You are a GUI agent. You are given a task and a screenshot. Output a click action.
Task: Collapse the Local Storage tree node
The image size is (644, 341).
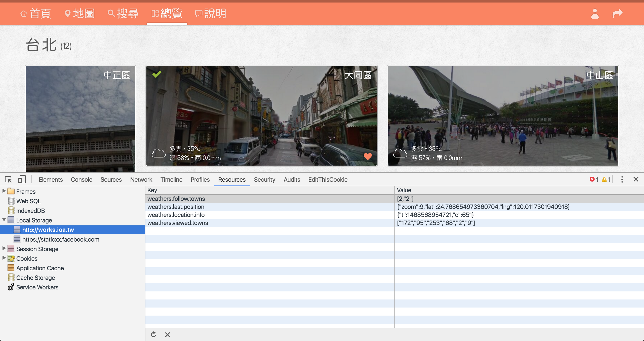tap(4, 220)
